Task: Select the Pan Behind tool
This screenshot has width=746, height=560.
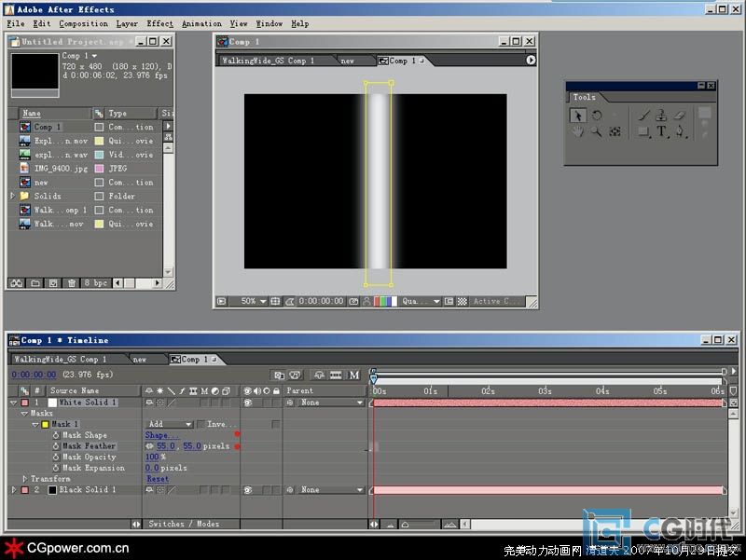Action: 615,131
